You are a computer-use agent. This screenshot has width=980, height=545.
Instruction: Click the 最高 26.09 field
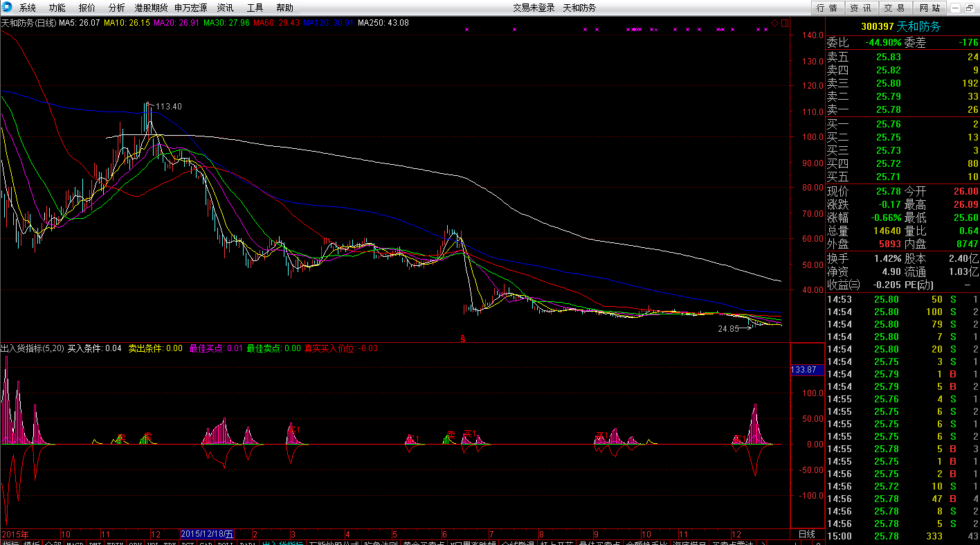point(941,205)
